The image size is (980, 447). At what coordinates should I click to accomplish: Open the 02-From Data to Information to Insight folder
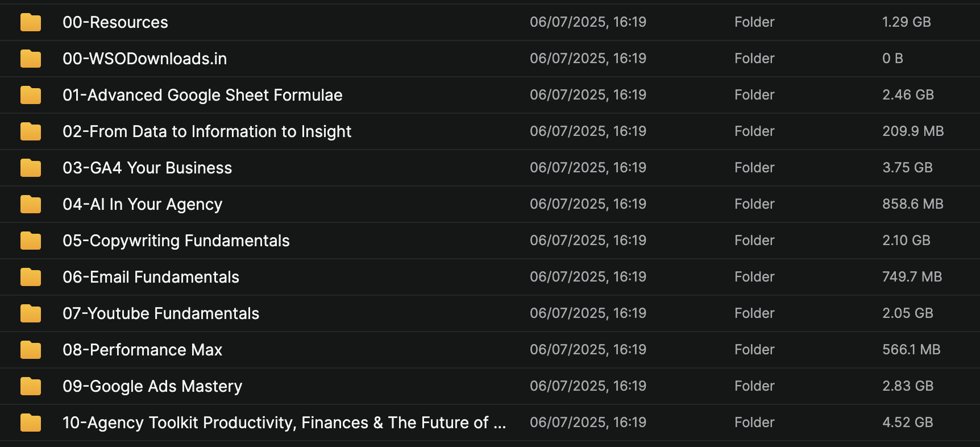[207, 131]
